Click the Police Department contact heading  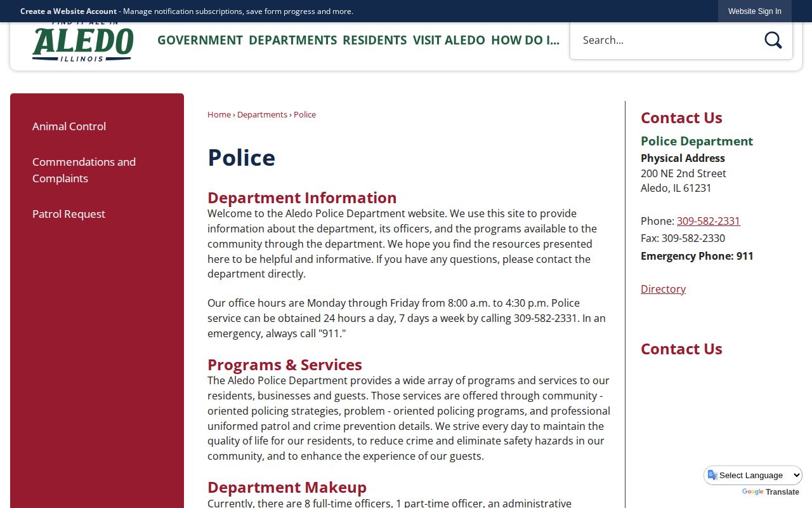click(x=697, y=141)
